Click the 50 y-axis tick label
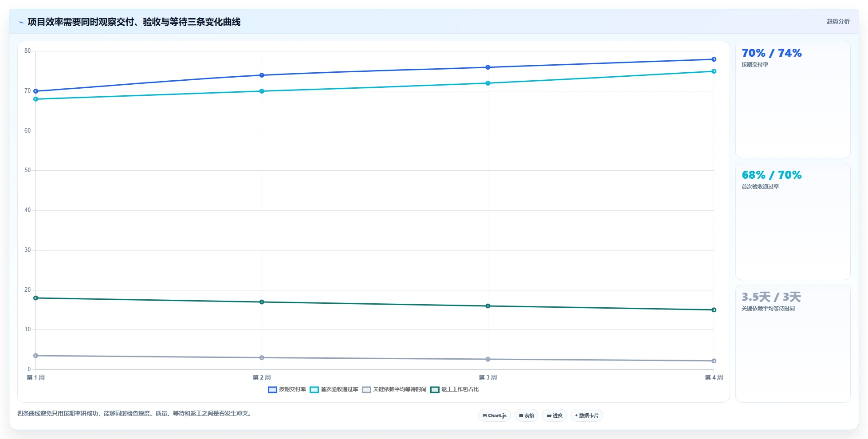The width and height of the screenshot is (868, 439). click(x=27, y=170)
